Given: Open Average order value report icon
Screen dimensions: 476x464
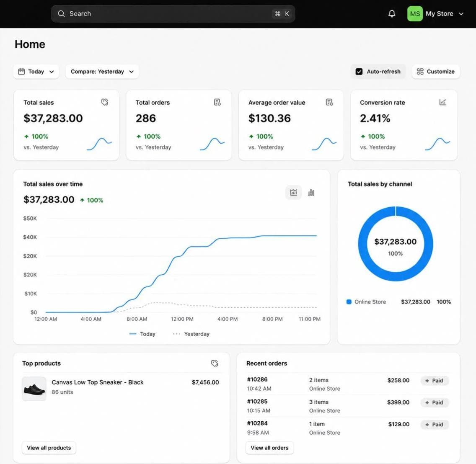Looking at the screenshot, I should pos(329,102).
